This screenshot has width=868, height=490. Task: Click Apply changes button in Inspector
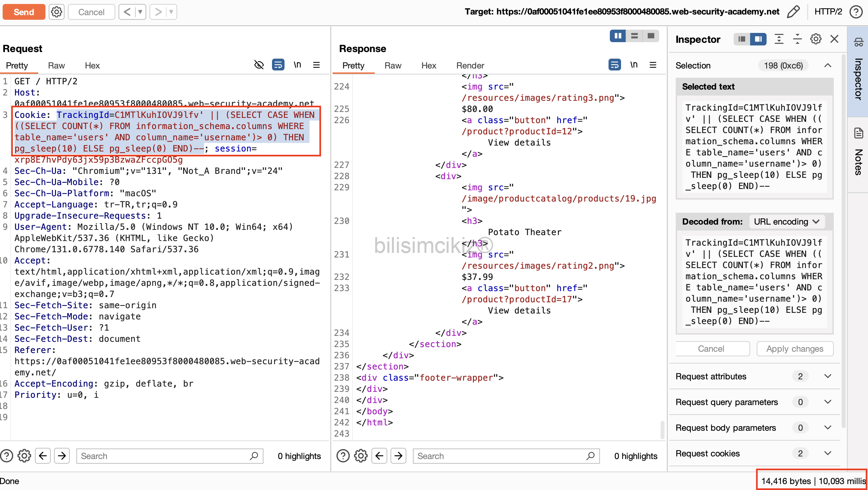795,349
